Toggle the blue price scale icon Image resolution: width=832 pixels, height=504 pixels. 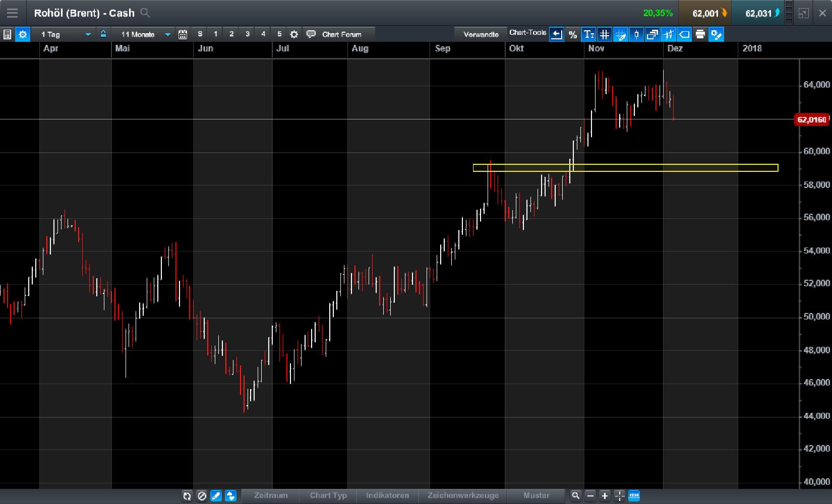coord(634,496)
